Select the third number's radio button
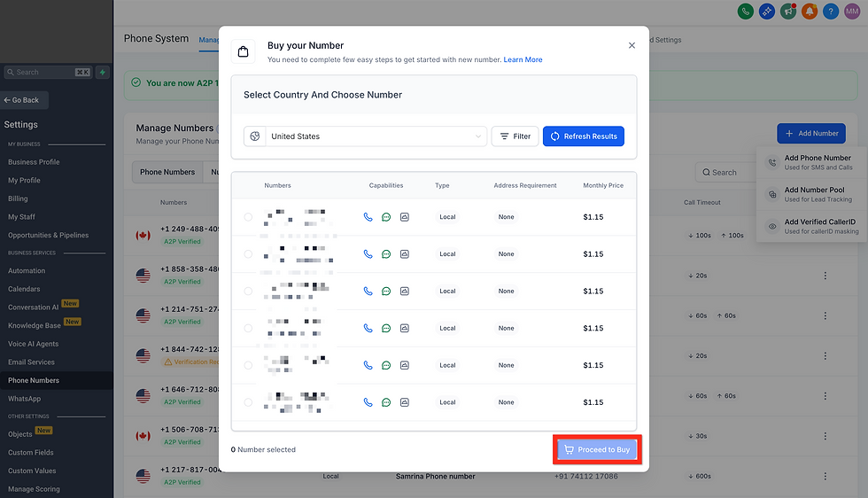 248,291
